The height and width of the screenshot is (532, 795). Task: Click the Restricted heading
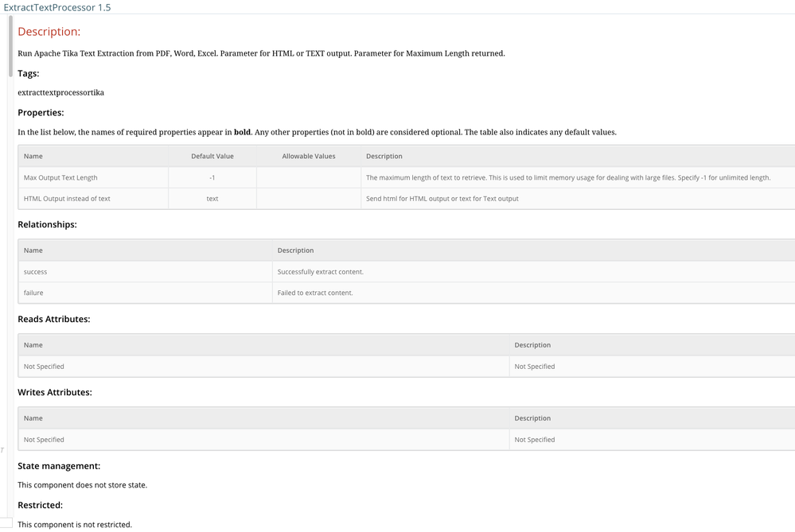[x=41, y=505]
